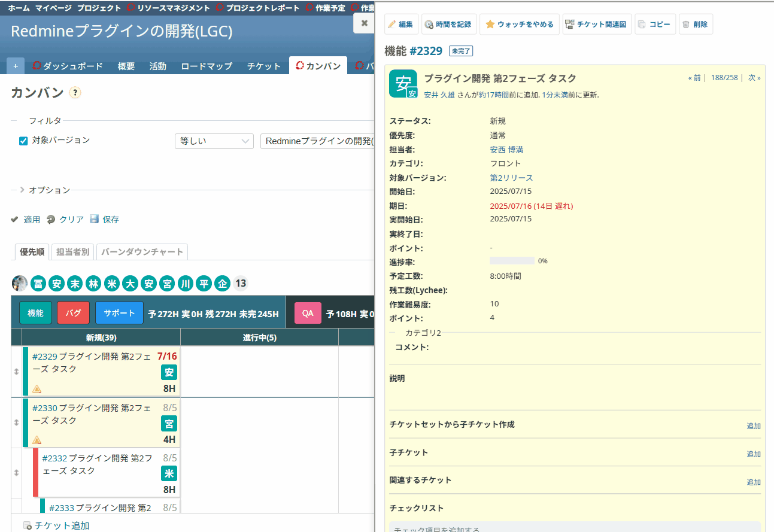This screenshot has height=532, width=774.
Task: Open the チケット tab
Action: click(264, 66)
